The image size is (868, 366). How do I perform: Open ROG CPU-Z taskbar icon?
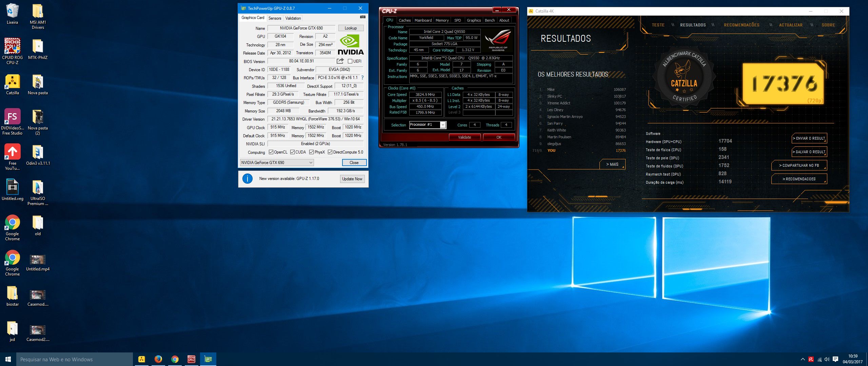pyautogui.click(x=191, y=359)
